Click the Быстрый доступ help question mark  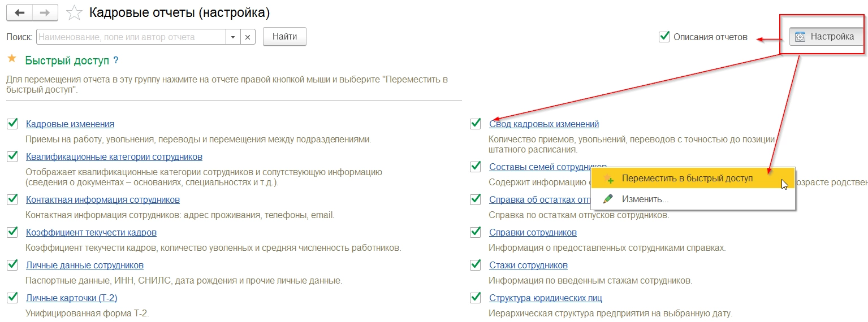pos(115,60)
